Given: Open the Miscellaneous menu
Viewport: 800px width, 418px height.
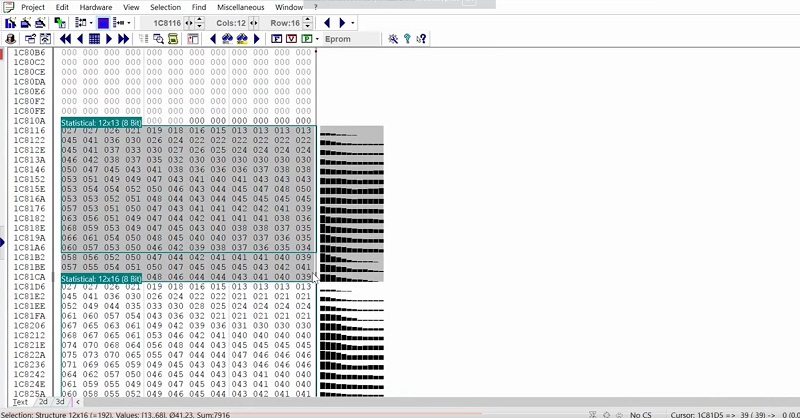Looking at the screenshot, I should click(x=241, y=7).
